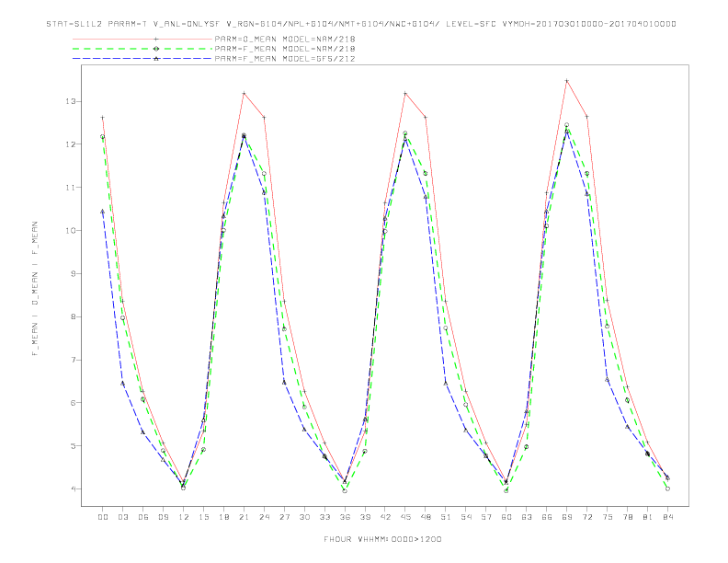Viewport: 728px width, 563px height.
Task: Click blue triangle data point at hour 00
Action: [x=103, y=212]
